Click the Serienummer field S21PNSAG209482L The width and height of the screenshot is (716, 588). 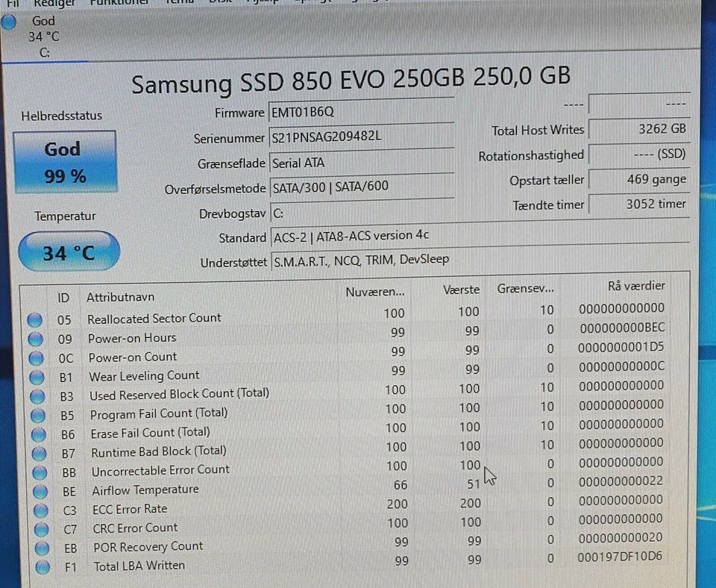click(361, 137)
